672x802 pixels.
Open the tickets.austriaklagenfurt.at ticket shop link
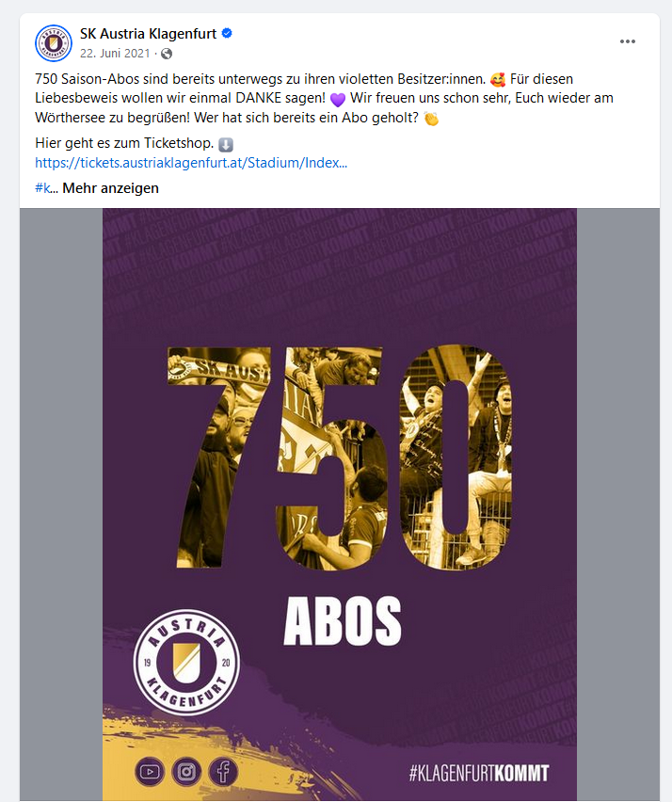point(191,163)
